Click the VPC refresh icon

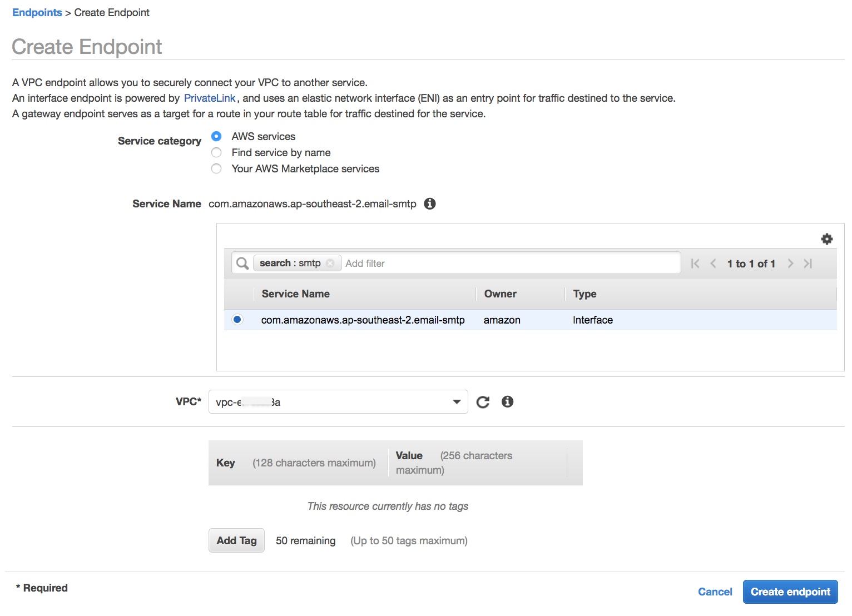[483, 402]
